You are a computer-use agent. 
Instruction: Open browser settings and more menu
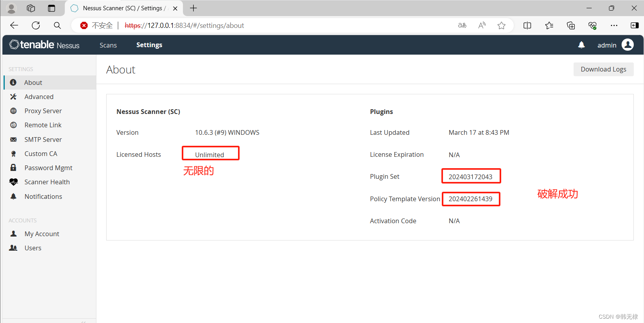(614, 26)
